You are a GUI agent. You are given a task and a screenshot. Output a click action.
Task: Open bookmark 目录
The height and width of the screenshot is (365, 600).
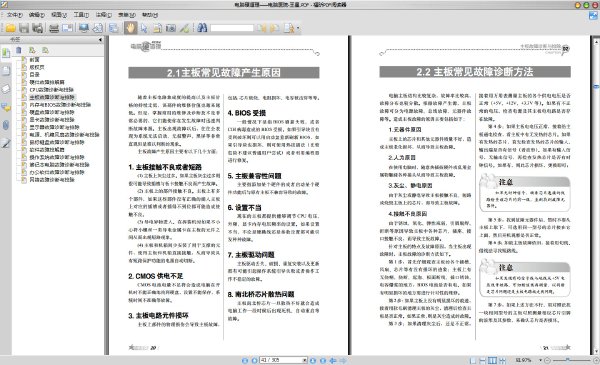34,75
